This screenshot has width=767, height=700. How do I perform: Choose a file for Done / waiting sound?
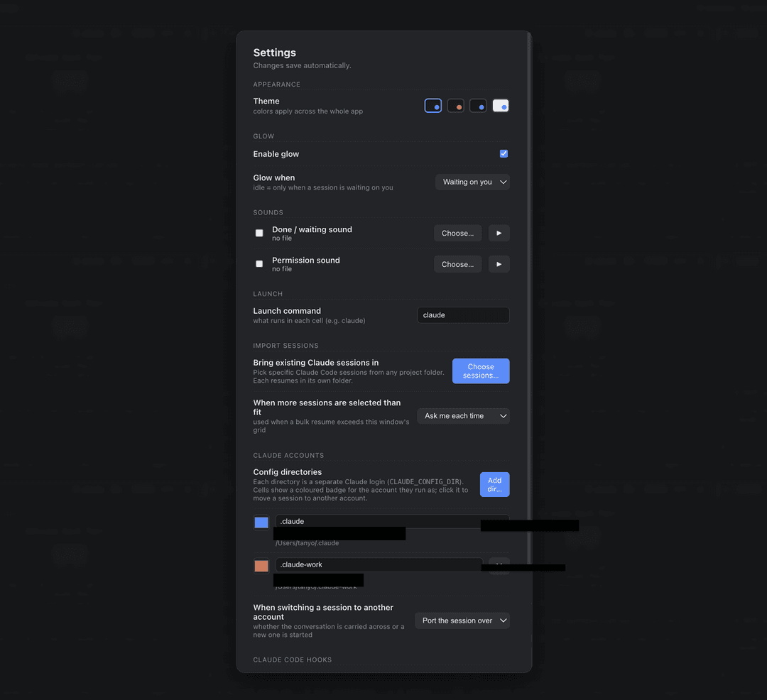coord(458,233)
